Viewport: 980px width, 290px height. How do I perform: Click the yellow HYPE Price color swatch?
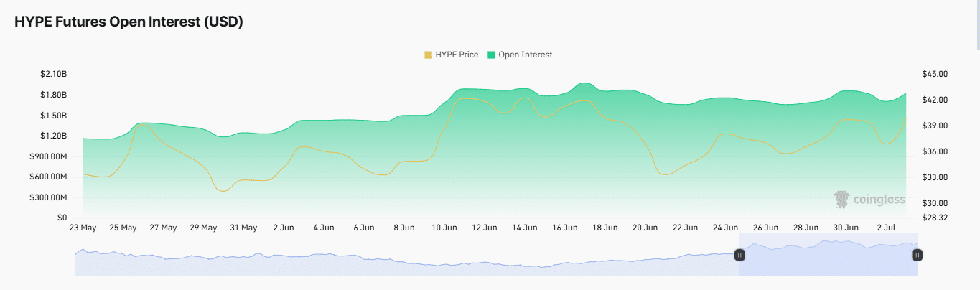point(429,55)
